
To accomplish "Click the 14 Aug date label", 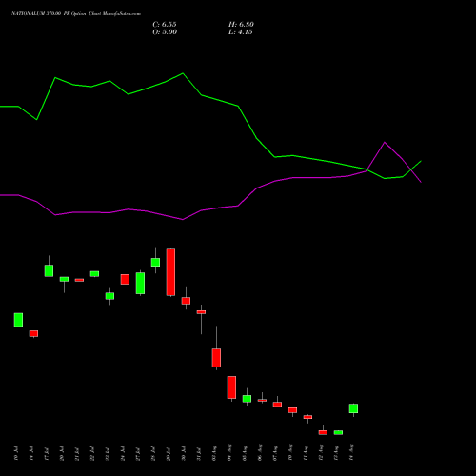I will click(351, 453).
